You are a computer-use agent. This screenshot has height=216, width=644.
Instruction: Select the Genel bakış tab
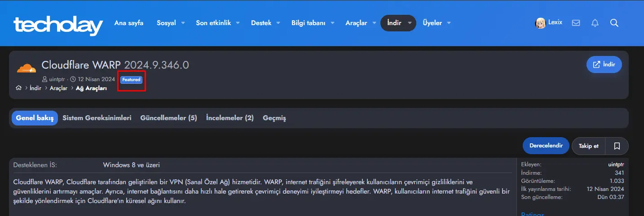coord(35,118)
